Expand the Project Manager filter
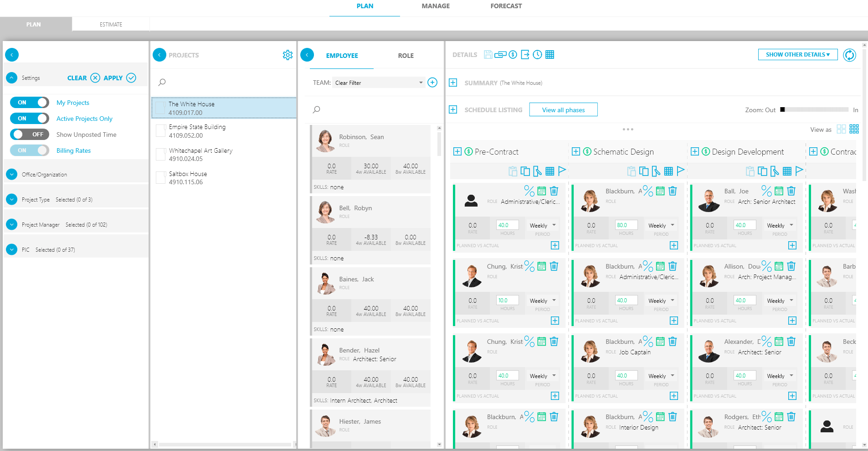 point(12,224)
